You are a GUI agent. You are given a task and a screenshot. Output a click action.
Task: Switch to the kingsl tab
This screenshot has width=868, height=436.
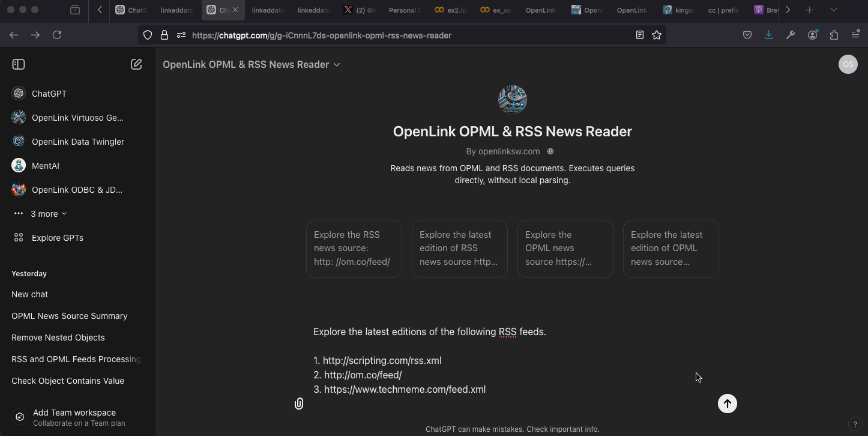[679, 10]
